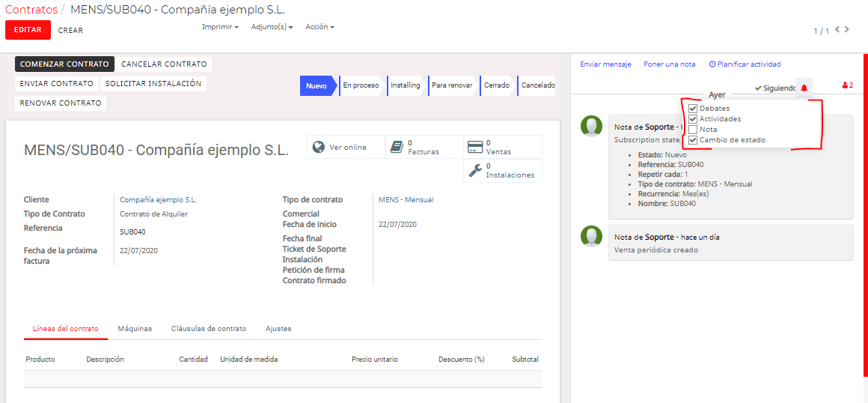The height and width of the screenshot is (403, 868).
Task: Click ENVIAR CONTRATO button
Action: click(x=56, y=84)
